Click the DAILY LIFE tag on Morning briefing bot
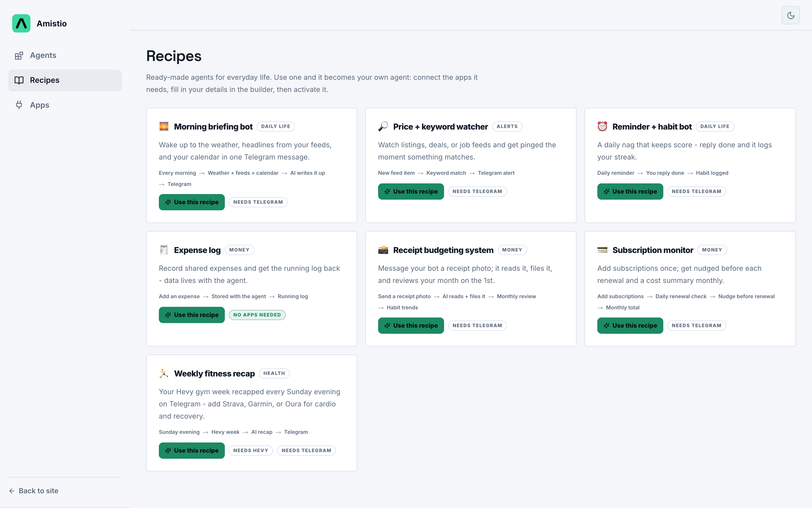Viewport: 812px width, 508px height. point(276,127)
